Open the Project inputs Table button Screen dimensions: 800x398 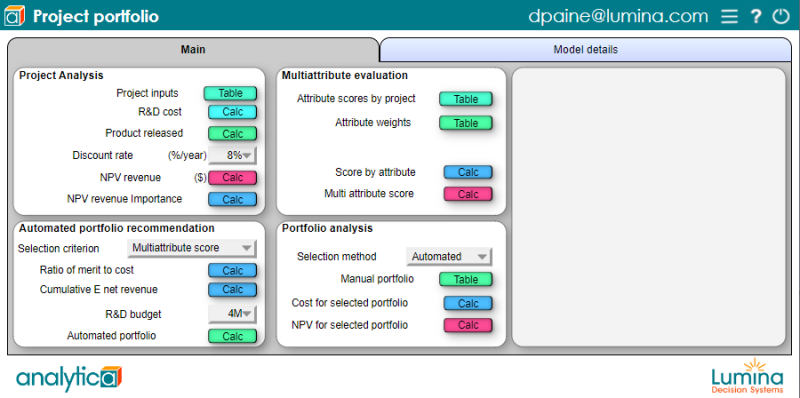(230, 93)
